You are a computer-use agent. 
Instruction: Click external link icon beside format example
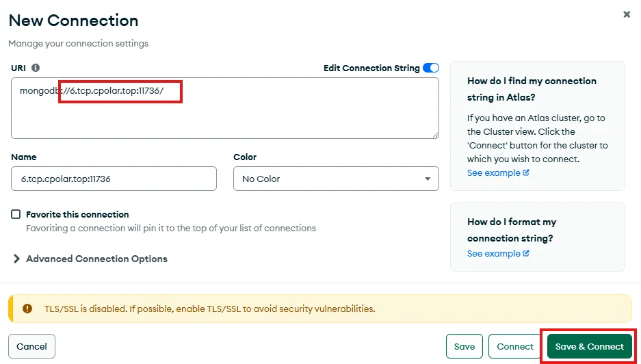(526, 254)
